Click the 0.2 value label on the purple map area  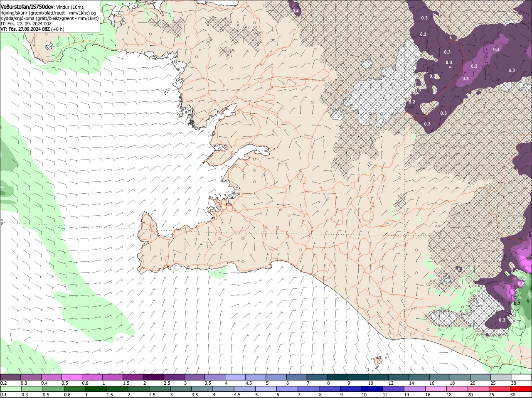tap(412, 102)
